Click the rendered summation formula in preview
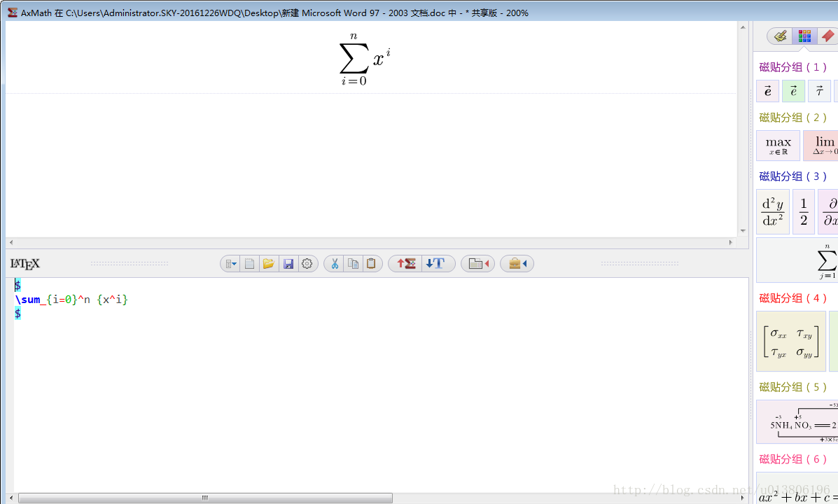Image resolution: width=838 pixels, height=504 pixels. click(x=365, y=59)
